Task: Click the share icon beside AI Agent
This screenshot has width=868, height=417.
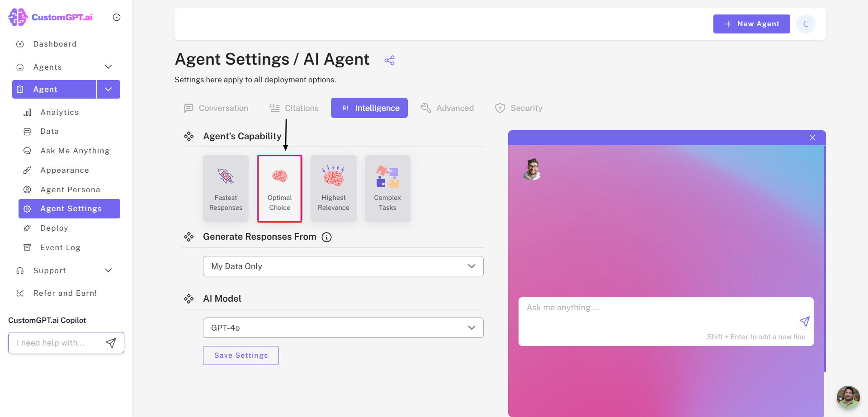Action: point(389,60)
